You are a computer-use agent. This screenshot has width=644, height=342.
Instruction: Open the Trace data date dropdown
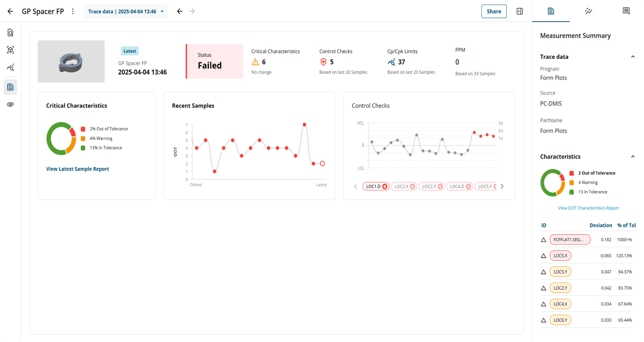click(x=126, y=11)
